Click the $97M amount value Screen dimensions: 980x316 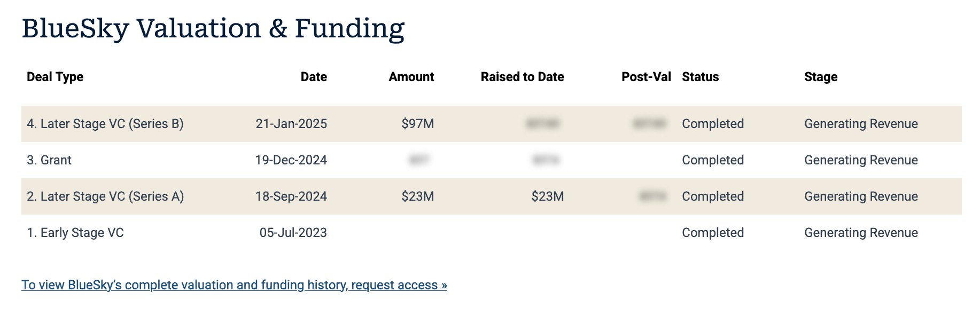tap(417, 124)
